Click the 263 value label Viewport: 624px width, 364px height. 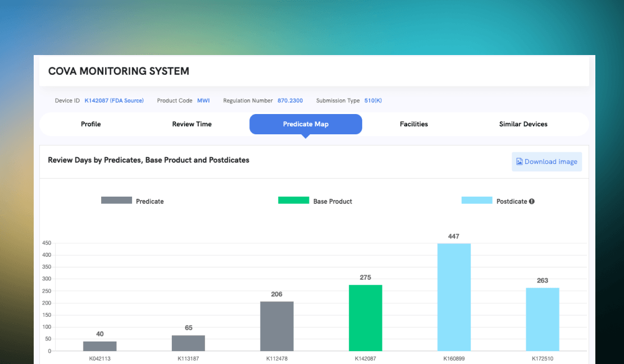tap(543, 280)
